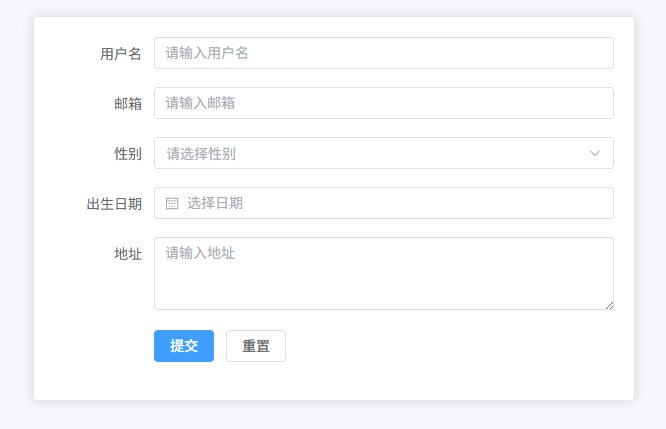This screenshot has width=666, height=429.
Task: Click the 出生日期 field label
Action: click(x=114, y=204)
